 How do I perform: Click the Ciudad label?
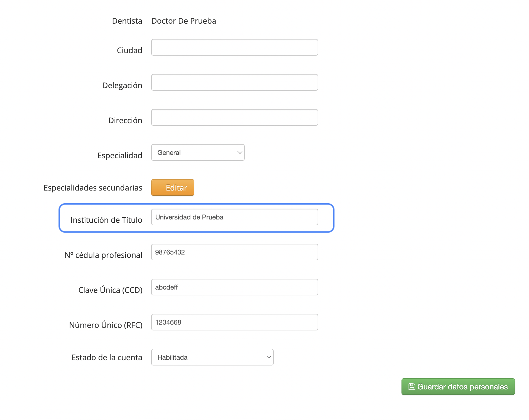click(129, 50)
